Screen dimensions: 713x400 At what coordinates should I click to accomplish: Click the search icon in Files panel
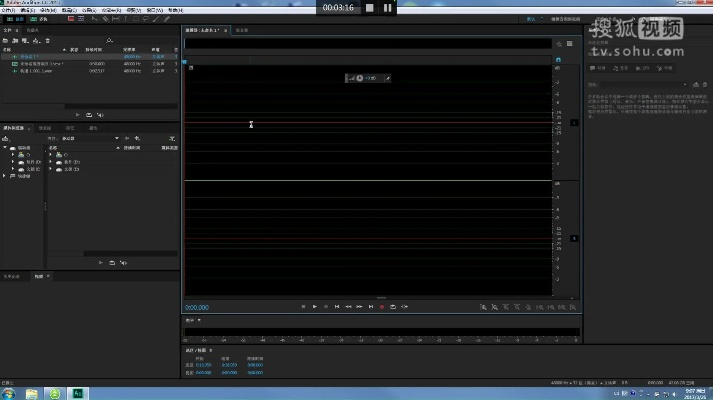109,40
